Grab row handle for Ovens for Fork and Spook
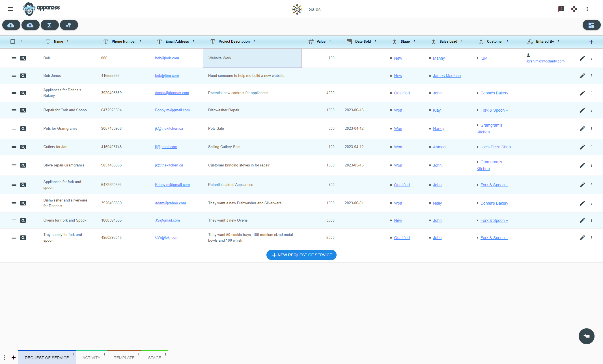The height and width of the screenshot is (364, 603). (x=14, y=220)
